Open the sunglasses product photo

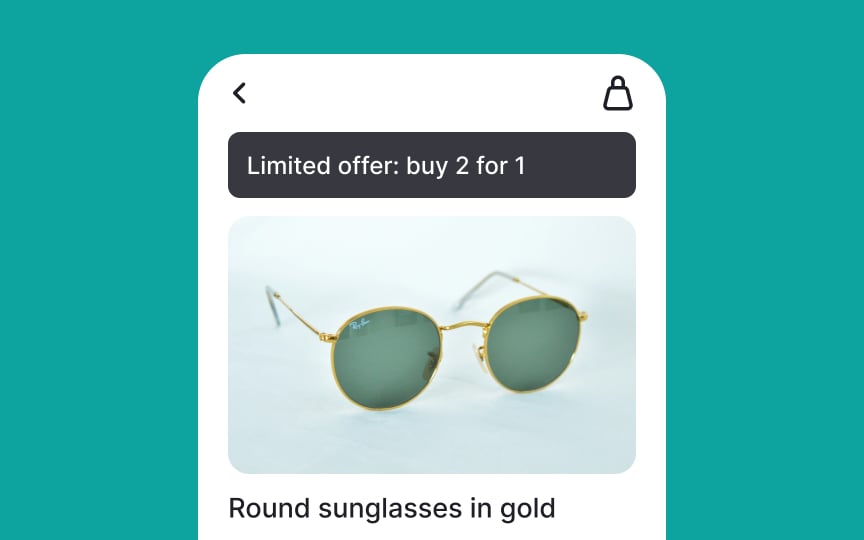431,345
